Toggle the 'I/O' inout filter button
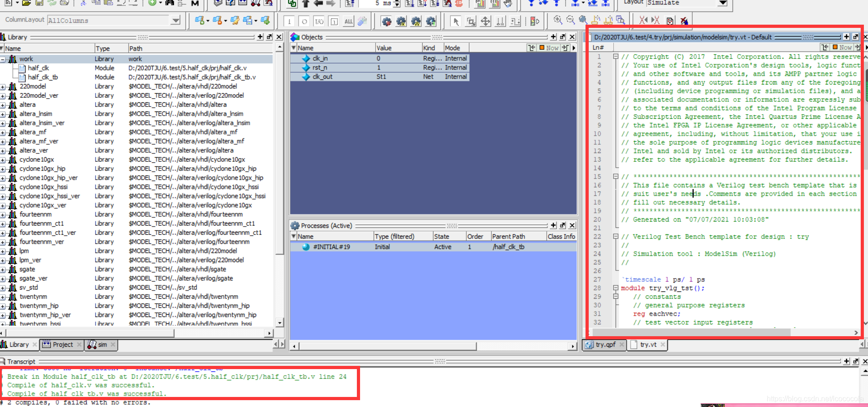The height and width of the screenshot is (407, 868). click(x=319, y=21)
